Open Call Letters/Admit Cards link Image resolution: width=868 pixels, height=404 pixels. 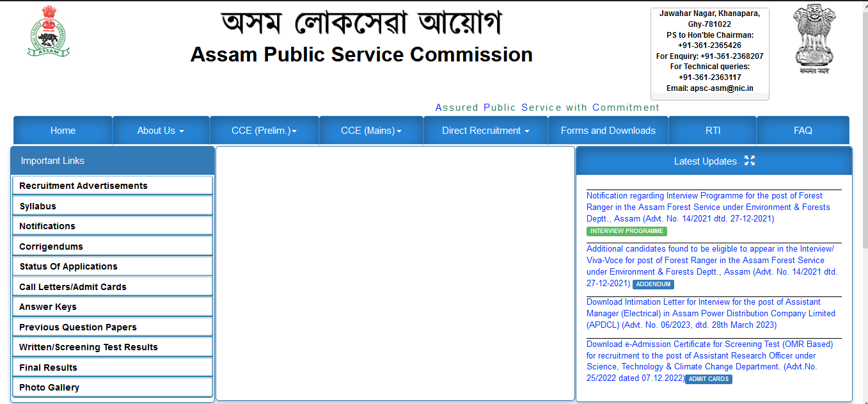point(113,287)
